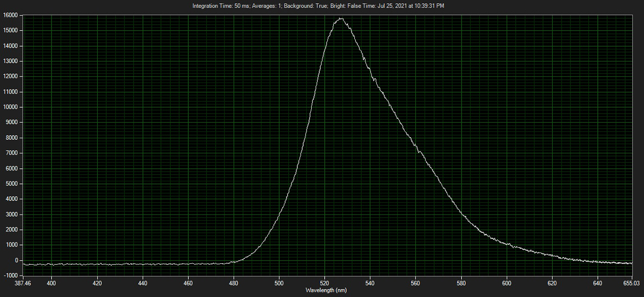644x297 pixels.
Task: Click the 0 label on the y-axis
Action: [x=18, y=261]
